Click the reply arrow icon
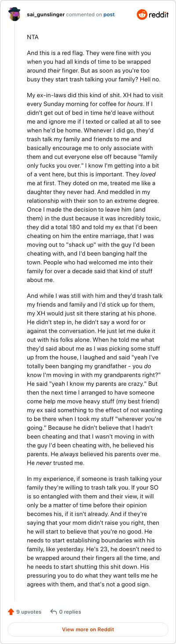176x644 pixels. point(54,611)
